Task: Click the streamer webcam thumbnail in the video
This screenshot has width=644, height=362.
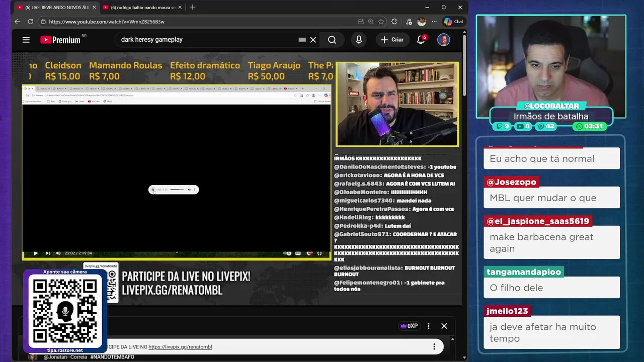Action: [x=397, y=104]
